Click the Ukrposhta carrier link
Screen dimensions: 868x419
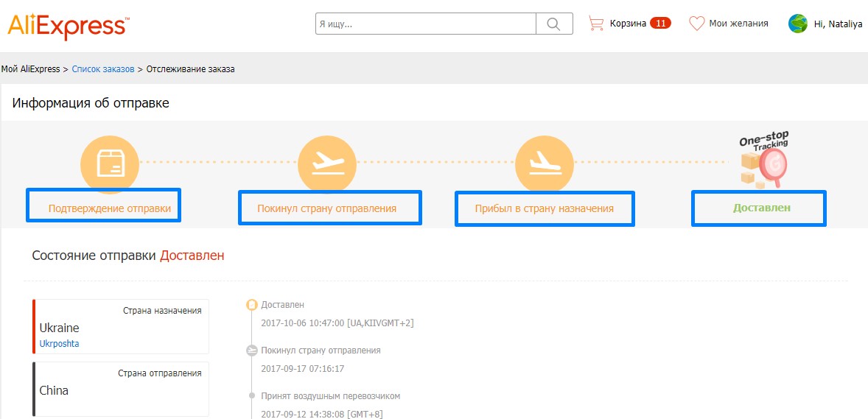tap(59, 343)
